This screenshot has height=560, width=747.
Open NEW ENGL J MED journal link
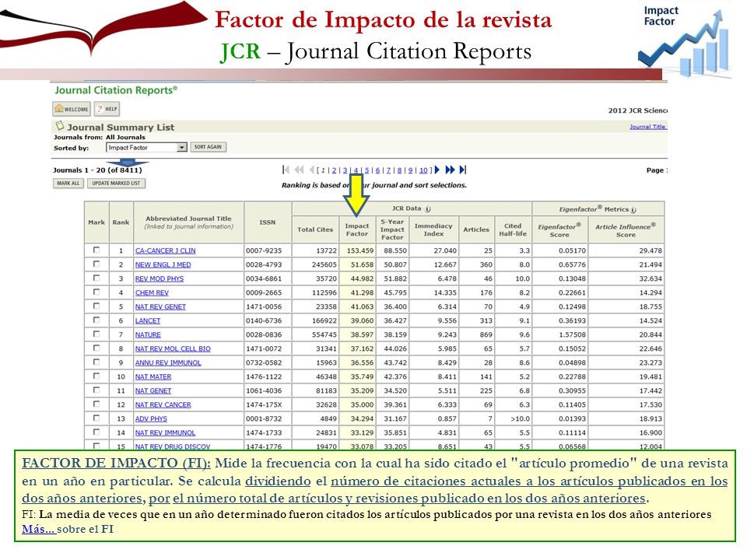pyautogui.click(x=163, y=264)
